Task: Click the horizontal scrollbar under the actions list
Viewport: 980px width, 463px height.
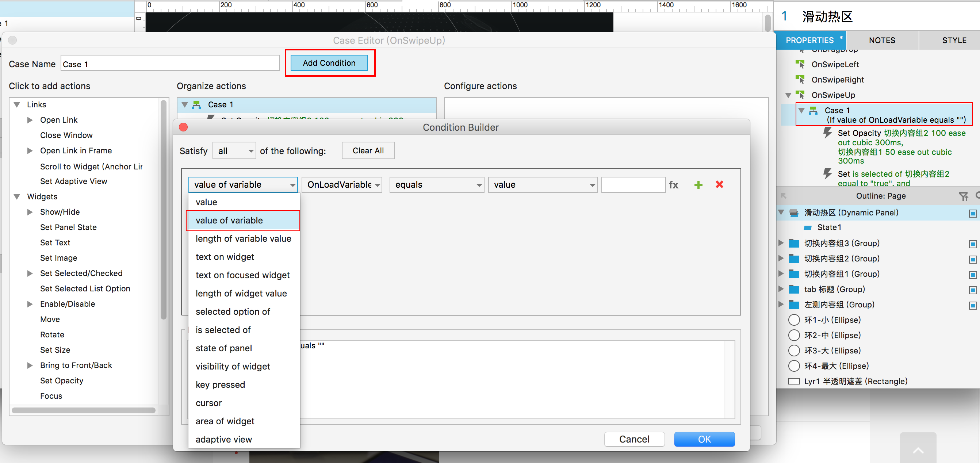Action: click(83, 410)
